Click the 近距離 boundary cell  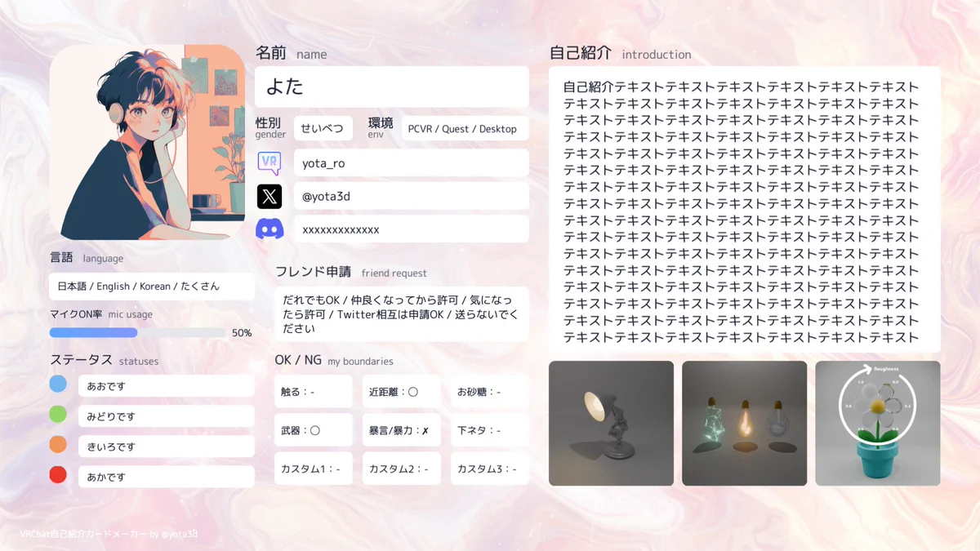tap(402, 392)
